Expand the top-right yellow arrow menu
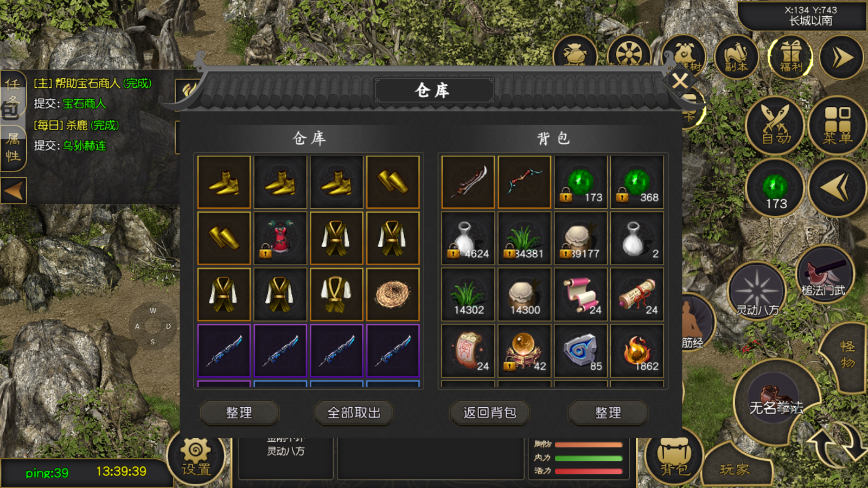 click(842, 57)
